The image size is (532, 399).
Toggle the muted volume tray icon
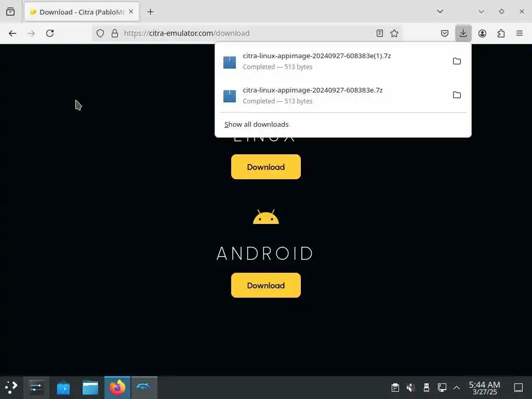tap(410, 388)
